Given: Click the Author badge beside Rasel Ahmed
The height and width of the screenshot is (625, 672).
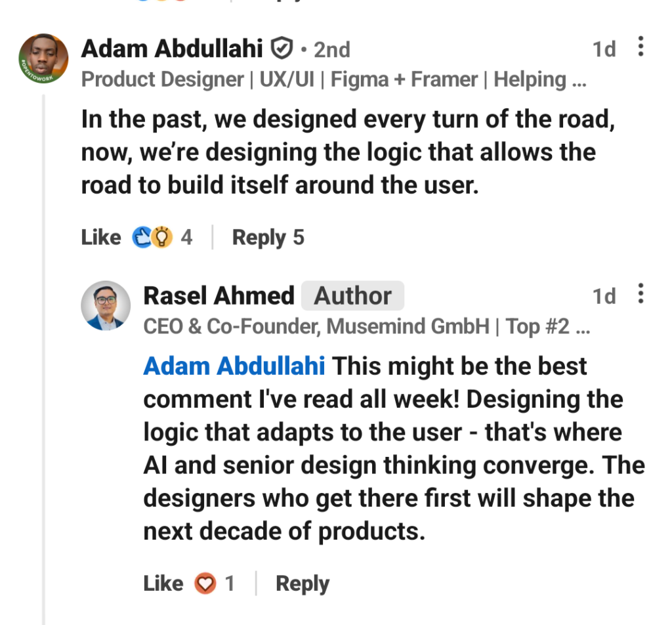Looking at the screenshot, I should click(x=353, y=295).
